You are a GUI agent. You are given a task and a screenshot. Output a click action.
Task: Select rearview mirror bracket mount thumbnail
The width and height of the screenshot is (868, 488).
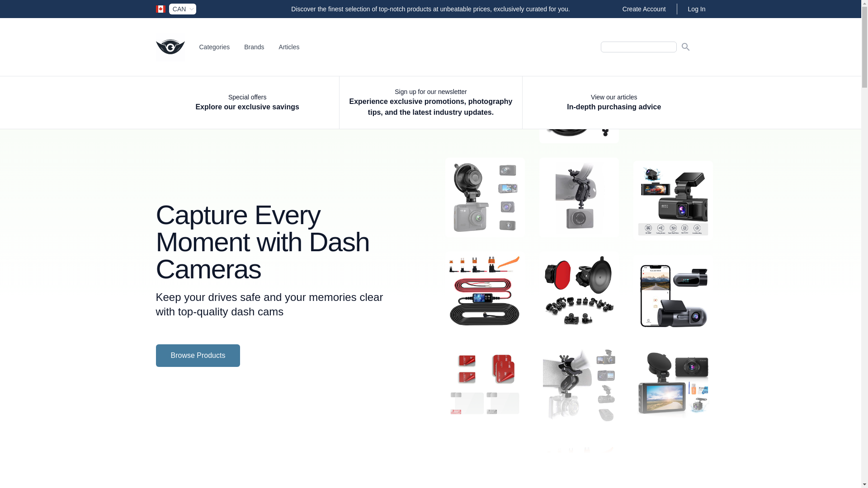[x=579, y=385]
